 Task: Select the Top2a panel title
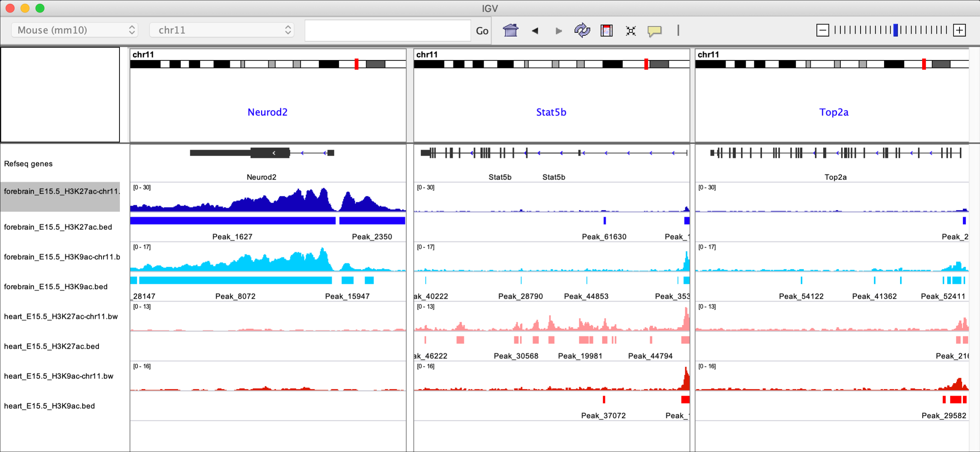(833, 112)
